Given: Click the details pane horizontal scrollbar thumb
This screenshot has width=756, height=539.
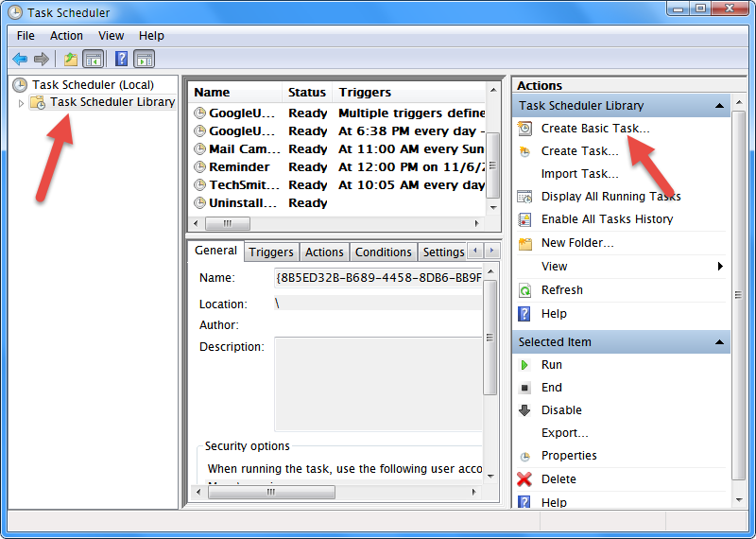Looking at the screenshot, I should click(271, 493).
